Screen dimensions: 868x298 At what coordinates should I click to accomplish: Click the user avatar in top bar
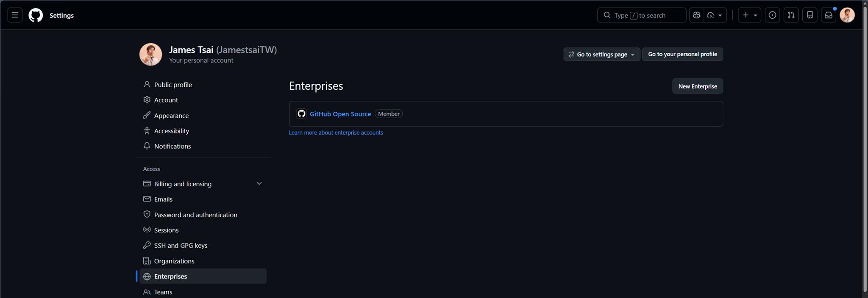click(x=847, y=15)
